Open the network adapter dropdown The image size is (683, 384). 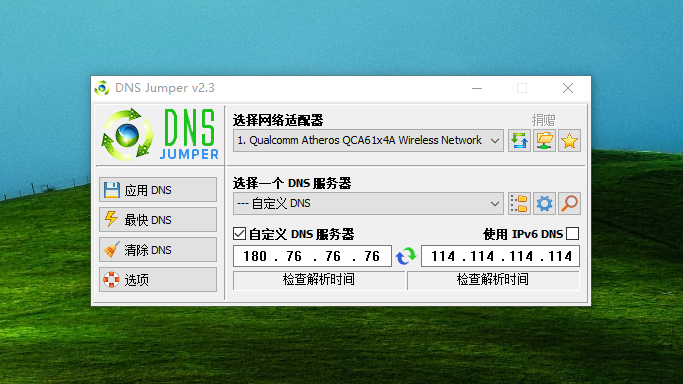(368, 141)
